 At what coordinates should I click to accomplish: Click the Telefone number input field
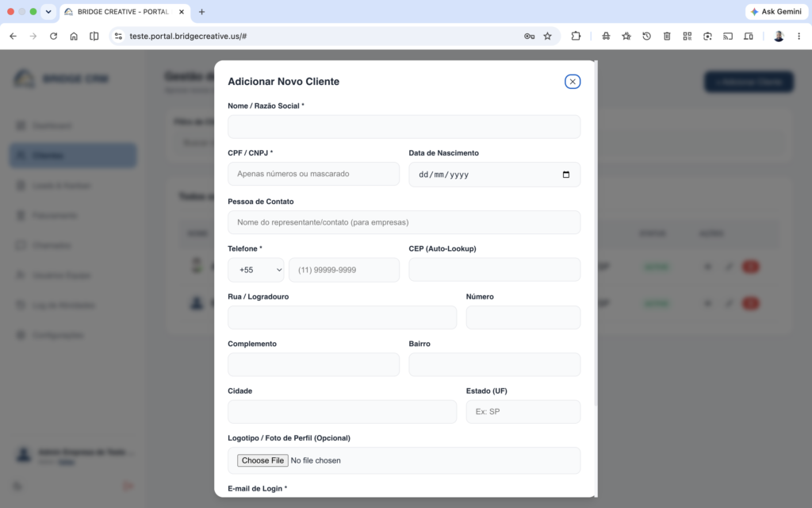(344, 270)
